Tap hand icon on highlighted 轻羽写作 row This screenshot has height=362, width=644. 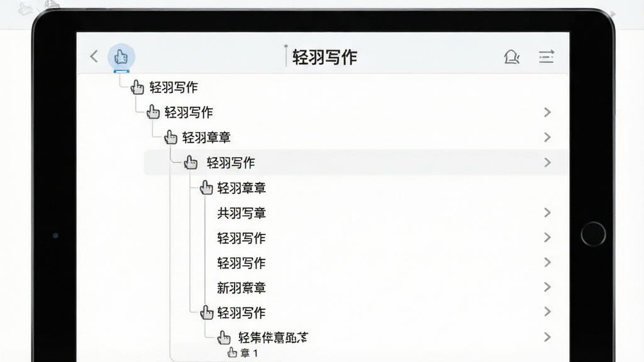191,163
